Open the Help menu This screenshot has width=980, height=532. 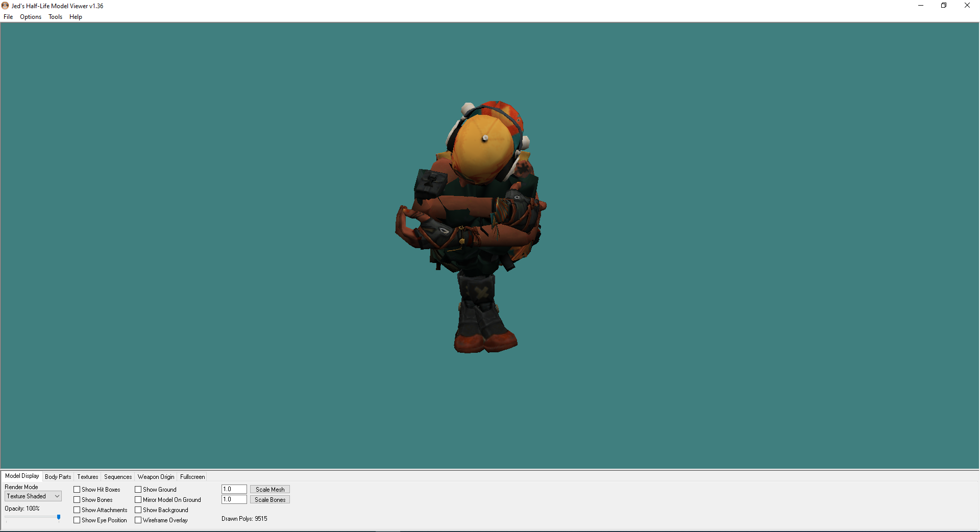pos(76,17)
